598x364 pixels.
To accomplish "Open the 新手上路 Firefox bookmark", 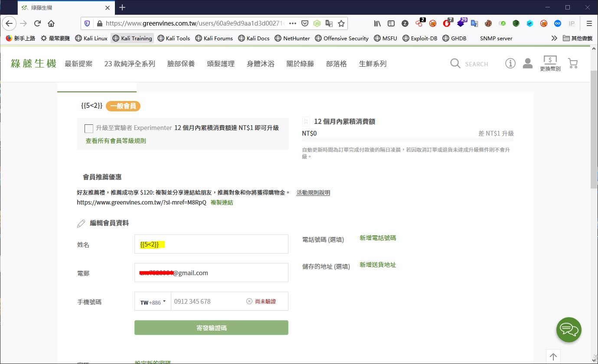I will (x=20, y=38).
